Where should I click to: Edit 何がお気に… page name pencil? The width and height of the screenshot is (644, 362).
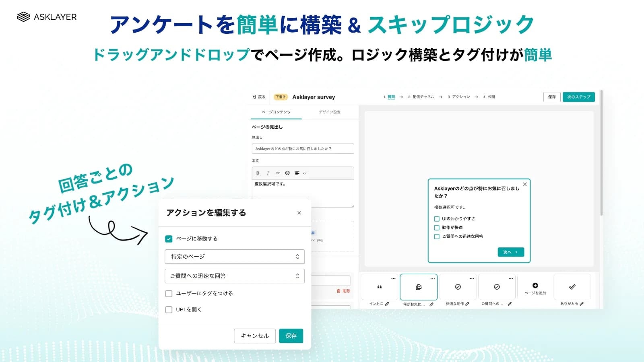coord(431,304)
